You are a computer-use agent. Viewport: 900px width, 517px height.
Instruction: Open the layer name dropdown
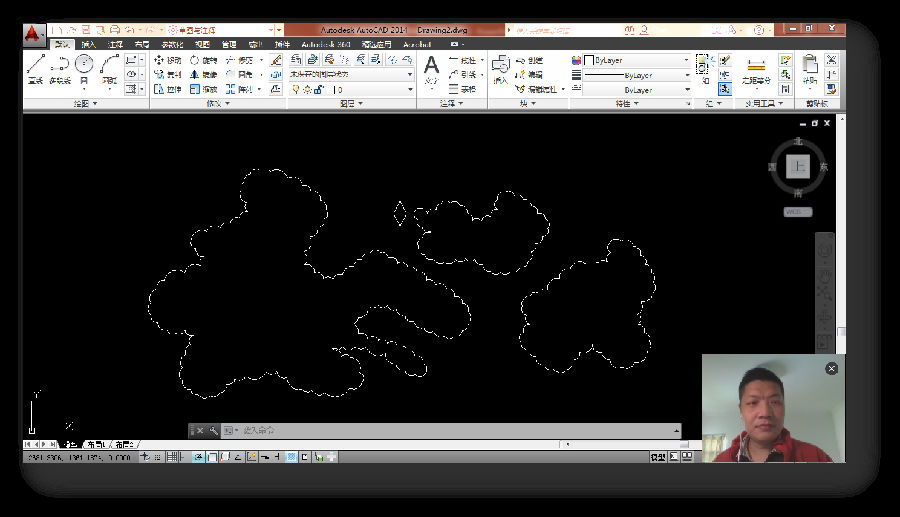click(350, 74)
